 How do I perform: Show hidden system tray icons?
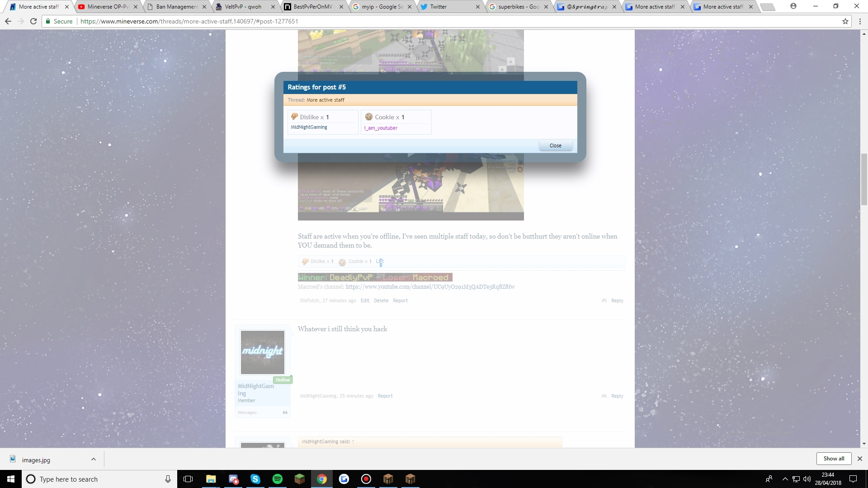tap(785, 479)
